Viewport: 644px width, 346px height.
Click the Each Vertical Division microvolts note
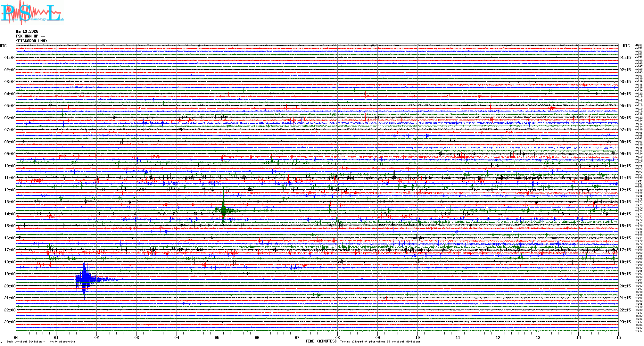pyautogui.click(x=41, y=342)
